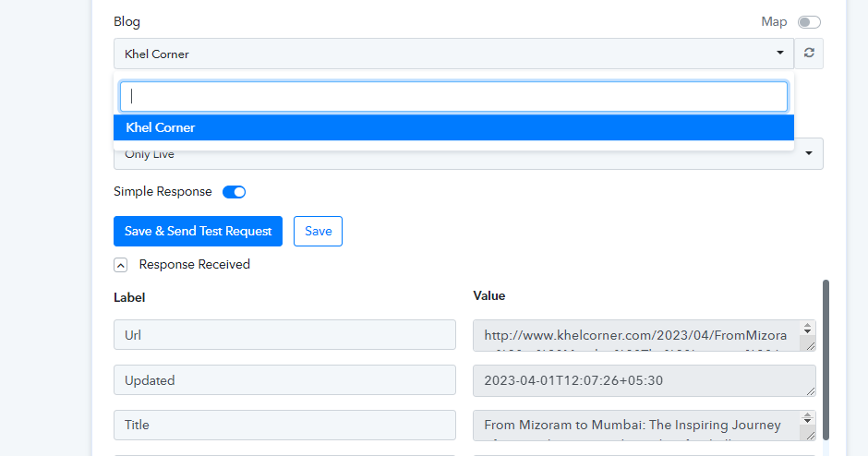This screenshot has width=868, height=456.
Task: Click the Updated value resize handle
Action: click(x=811, y=391)
